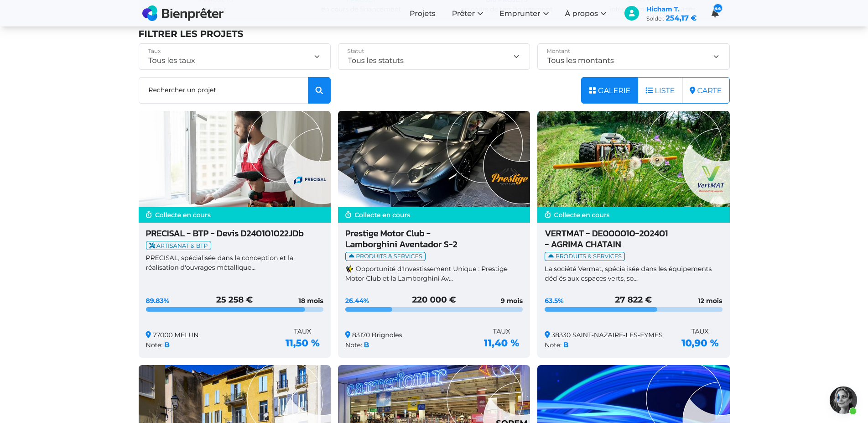Click the timer icon on PRECISAL status bar
The height and width of the screenshot is (423, 868).
coord(149,215)
